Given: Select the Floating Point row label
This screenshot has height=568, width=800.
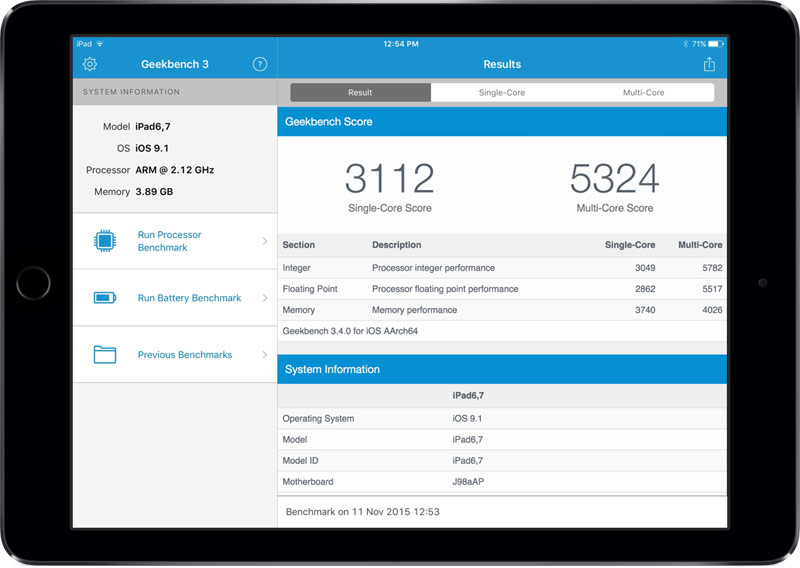Looking at the screenshot, I should click(x=310, y=289).
